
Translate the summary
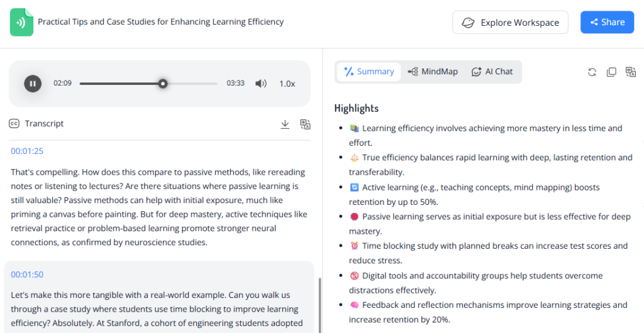(631, 72)
